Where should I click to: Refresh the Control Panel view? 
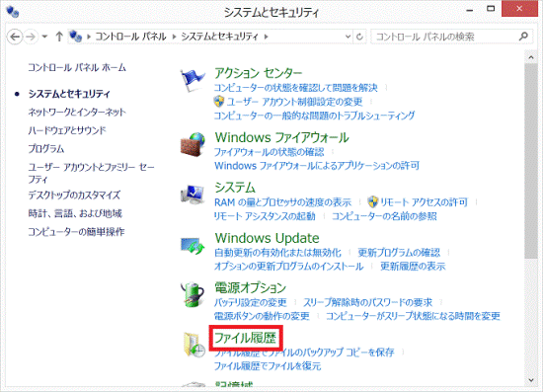pyautogui.click(x=359, y=37)
